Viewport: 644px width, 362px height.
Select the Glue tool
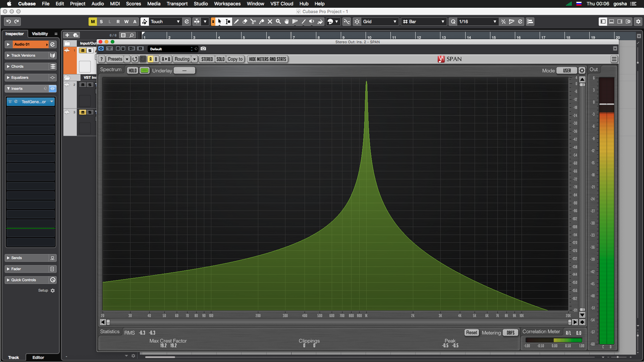tap(262, 22)
